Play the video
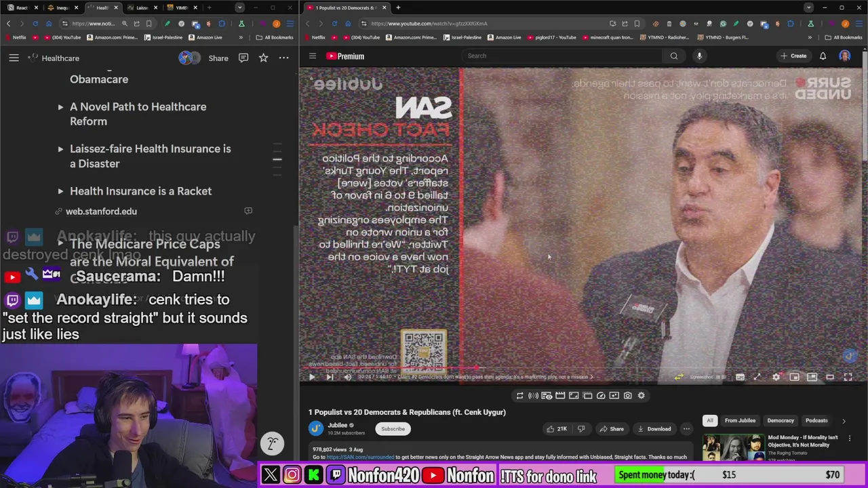868x488 pixels. [x=312, y=377]
